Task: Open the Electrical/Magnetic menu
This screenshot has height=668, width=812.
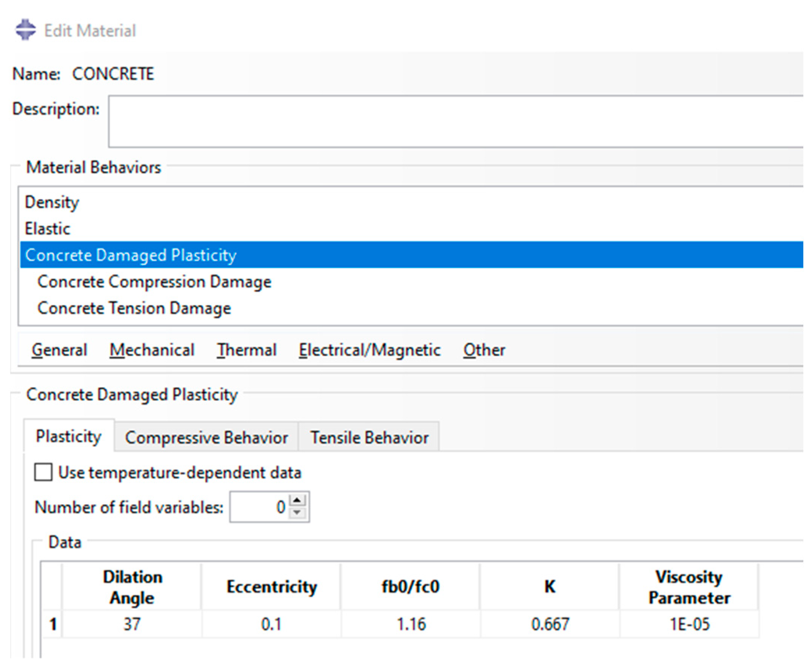Action: [x=370, y=350]
